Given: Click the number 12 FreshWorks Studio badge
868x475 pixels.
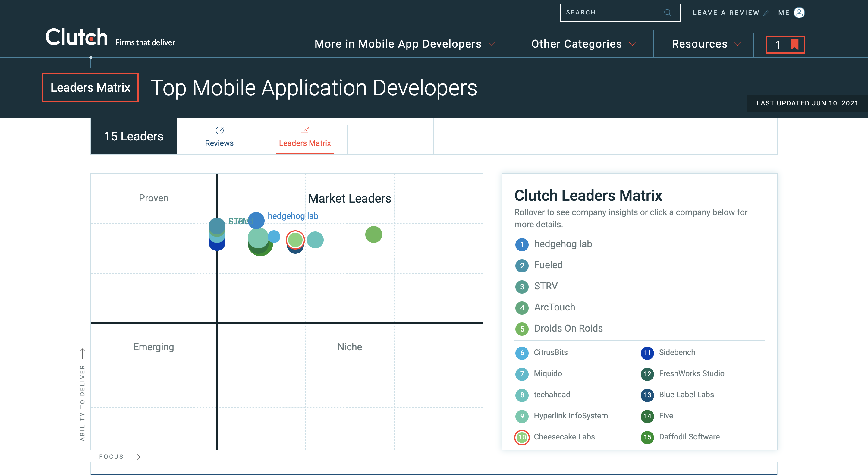Looking at the screenshot, I should click(x=647, y=374).
